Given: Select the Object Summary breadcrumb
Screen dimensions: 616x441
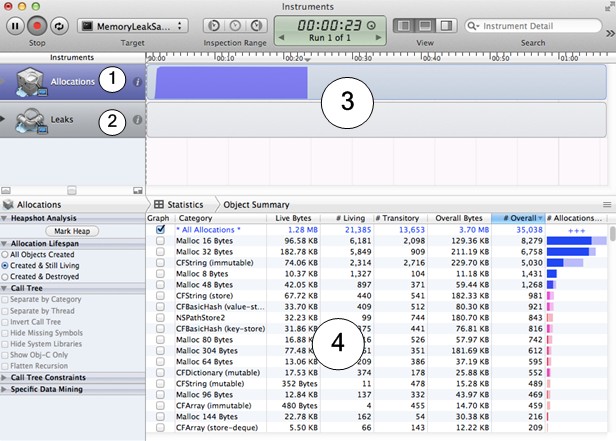Looking at the screenshot, I should coord(256,205).
